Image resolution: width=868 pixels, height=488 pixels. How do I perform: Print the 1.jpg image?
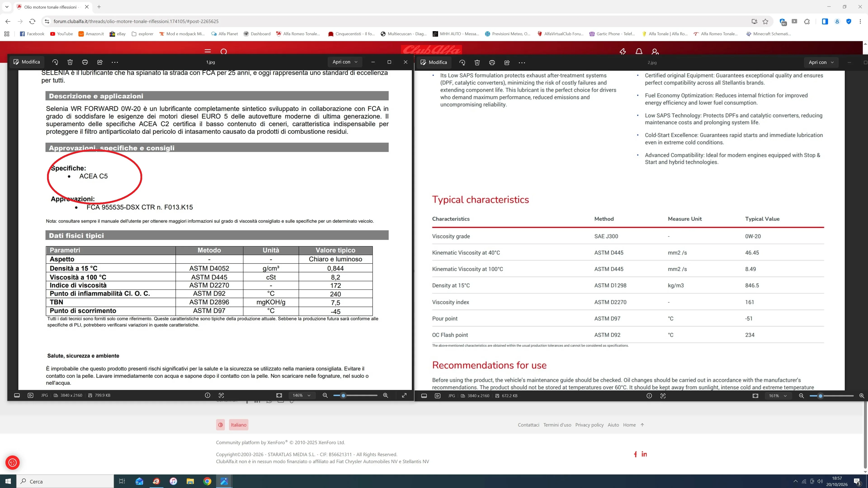coord(85,62)
